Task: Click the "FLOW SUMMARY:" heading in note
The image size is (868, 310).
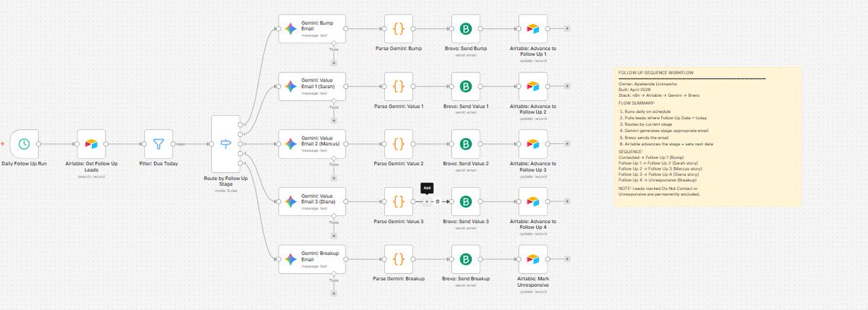Action: coord(637,103)
